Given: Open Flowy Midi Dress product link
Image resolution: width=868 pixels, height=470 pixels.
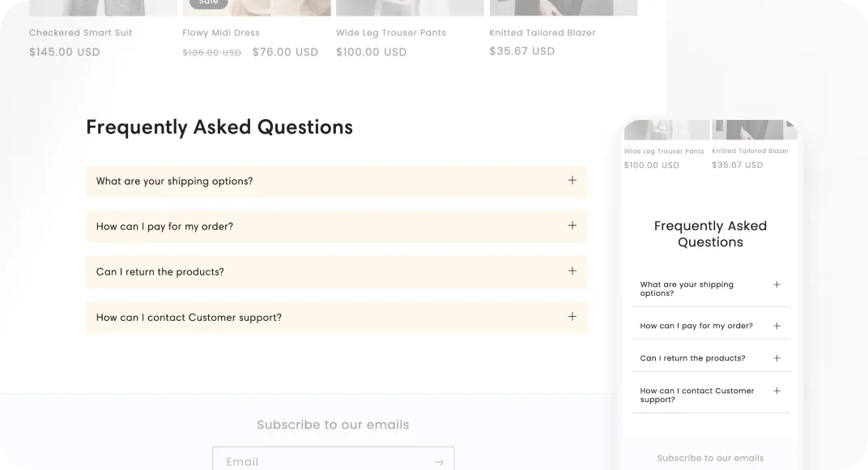Looking at the screenshot, I should pyautogui.click(x=221, y=32).
